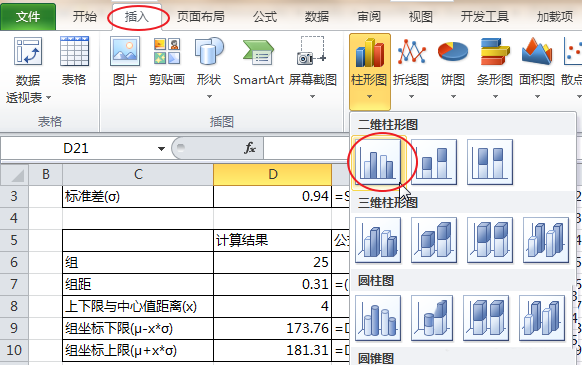Open the 审阅 ribbon tab
Image resolution: width=582 pixels, height=365 pixels.
pos(369,17)
